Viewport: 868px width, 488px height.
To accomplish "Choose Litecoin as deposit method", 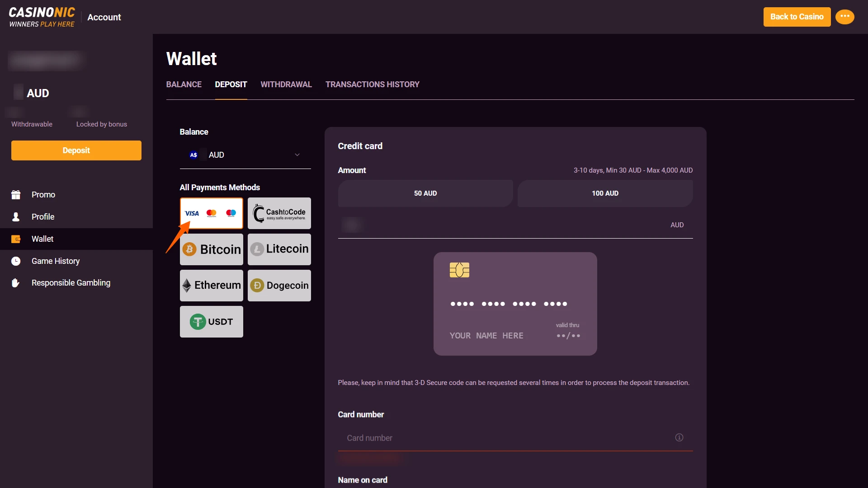I will coord(279,249).
